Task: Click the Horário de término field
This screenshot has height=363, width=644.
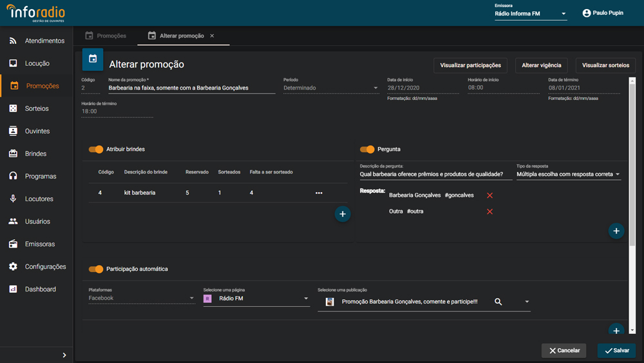Action: (x=117, y=112)
